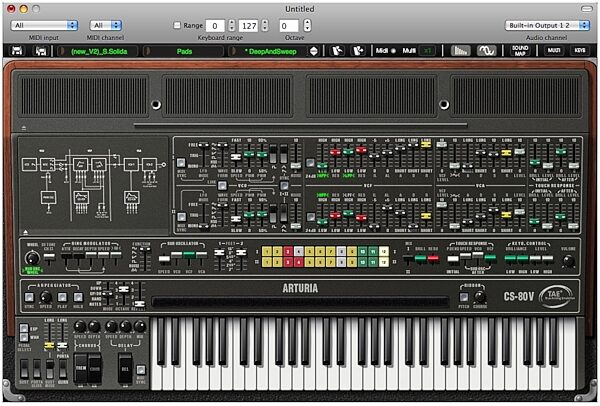The image size is (600, 406).
Task: Toggle the SUST MODE rocker switch
Action: tap(50, 369)
